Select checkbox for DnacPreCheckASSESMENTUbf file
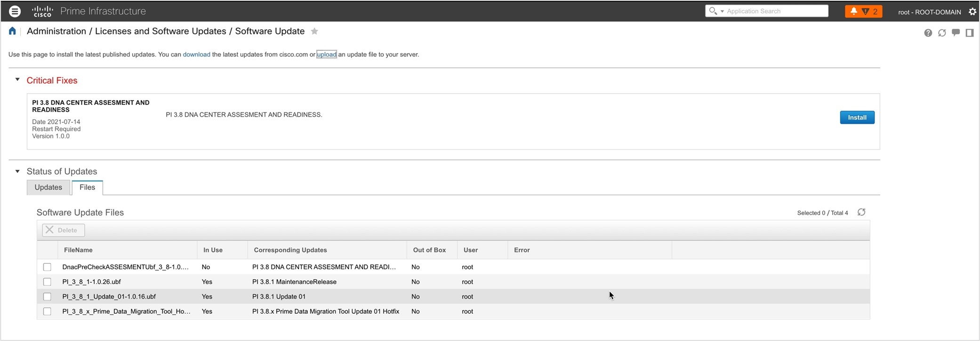Viewport: 980px width, 341px height. click(47, 267)
